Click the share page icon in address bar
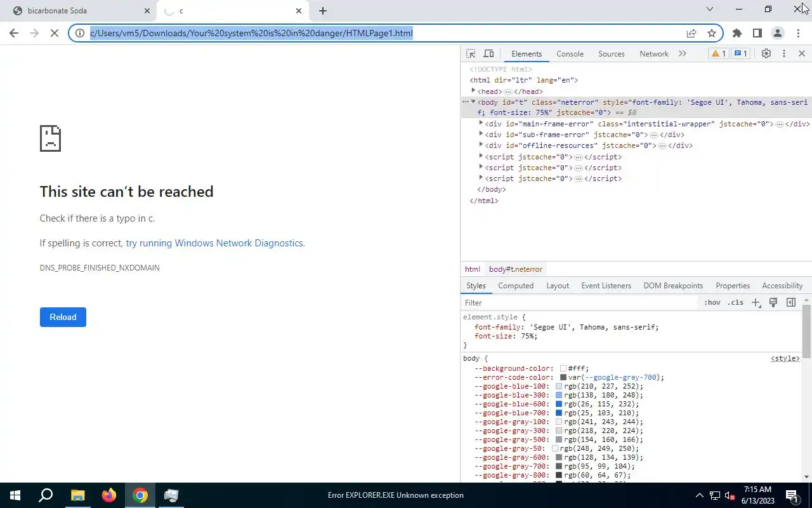Screen dimensions: 812x508 tap(691, 33)
